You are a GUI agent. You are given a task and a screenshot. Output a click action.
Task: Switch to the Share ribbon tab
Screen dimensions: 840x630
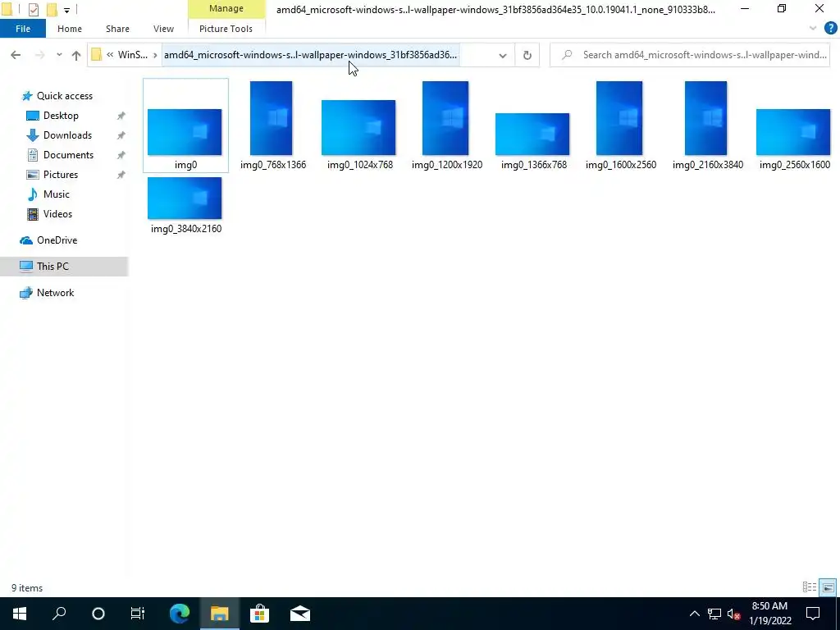(x=117, y=29)
